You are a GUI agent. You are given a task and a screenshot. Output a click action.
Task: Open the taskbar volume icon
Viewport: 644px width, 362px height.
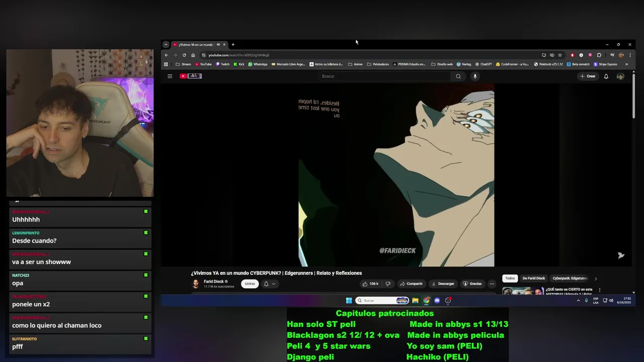[x=611, y=300]
